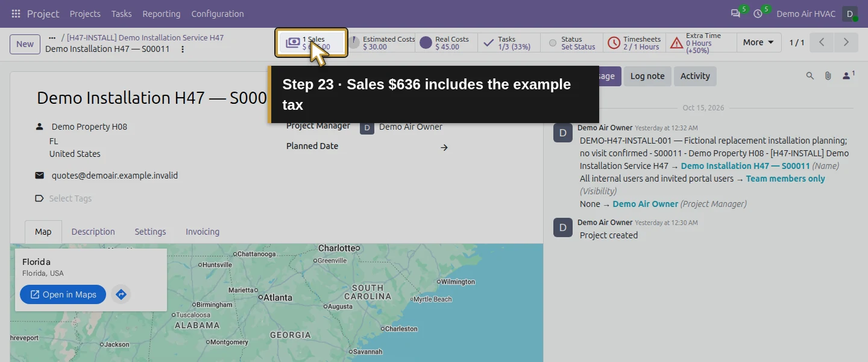Open the Demo Air HVAC user avatar menu
Viewport: 868px width, 362px height.
849,13
